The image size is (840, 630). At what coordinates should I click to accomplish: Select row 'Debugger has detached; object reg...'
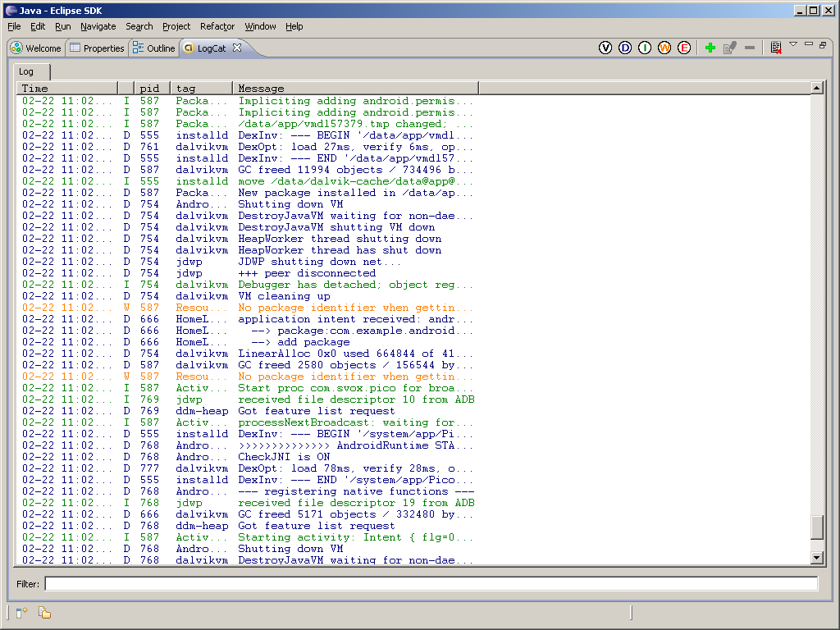(x=413, y=285)
